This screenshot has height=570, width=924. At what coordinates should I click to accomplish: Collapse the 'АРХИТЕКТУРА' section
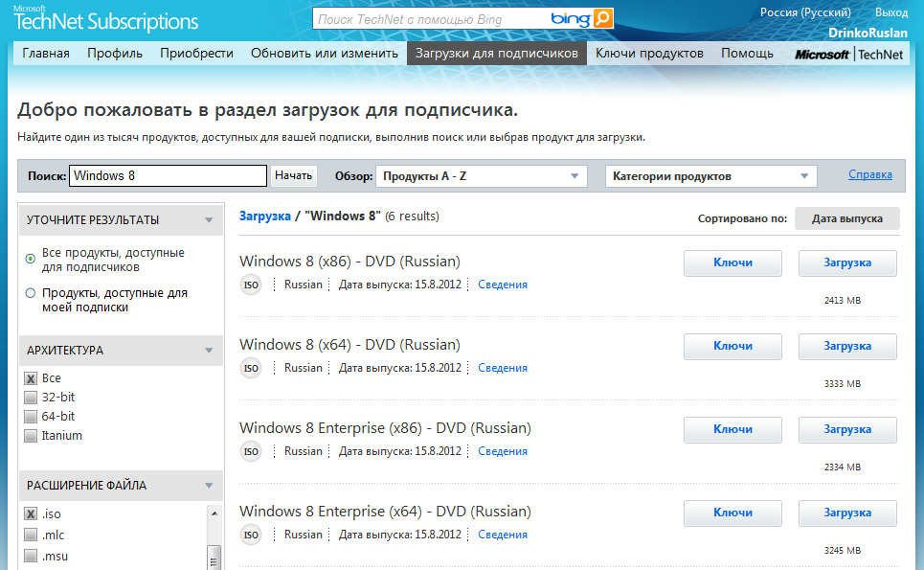[209, 350]
